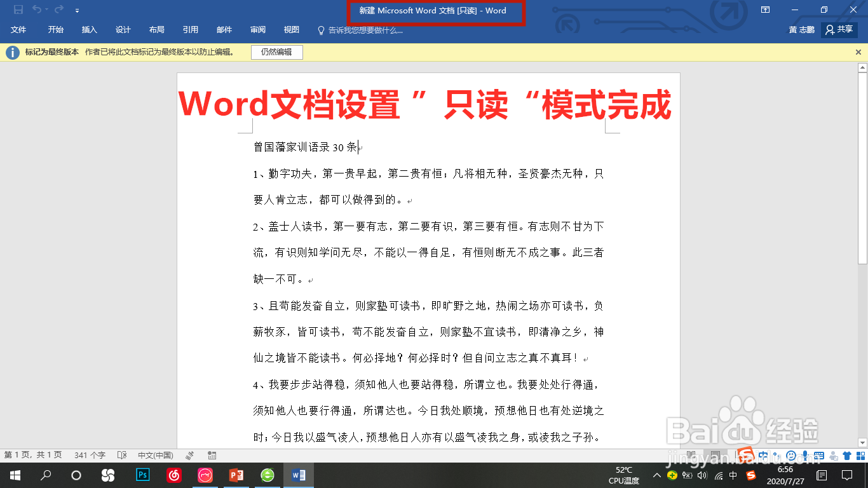The image size is (868, 488).
Task: Switch to the 引用 ribbon tab
Action: pyautogui.click(x=191, y=30)
